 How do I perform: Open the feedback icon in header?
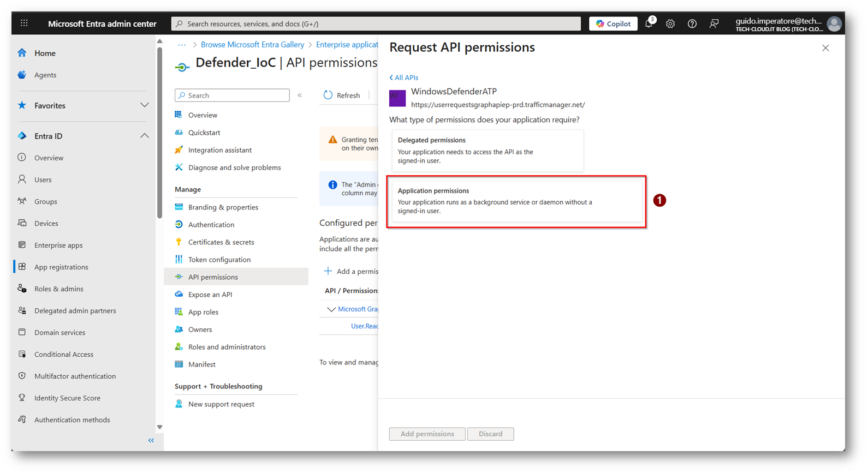pyautogui.click(x=714, y=24)
